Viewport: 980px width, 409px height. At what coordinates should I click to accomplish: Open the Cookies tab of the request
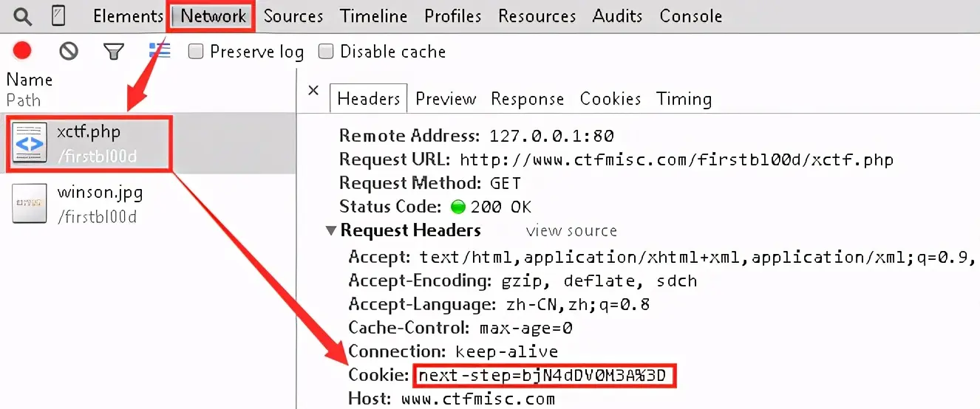pos(610,99)
